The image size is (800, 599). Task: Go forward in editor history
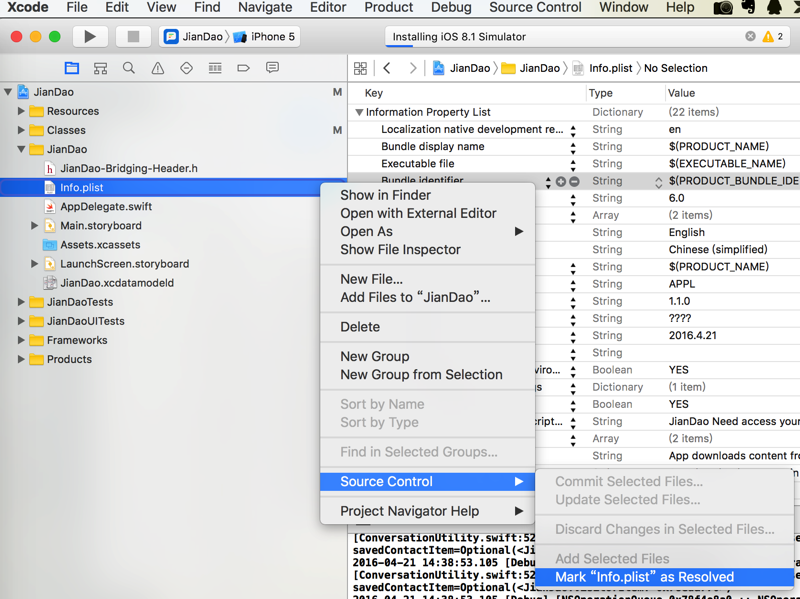413,68
